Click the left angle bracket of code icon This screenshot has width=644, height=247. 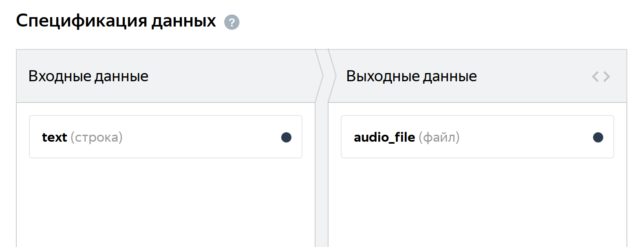(595, 76)
